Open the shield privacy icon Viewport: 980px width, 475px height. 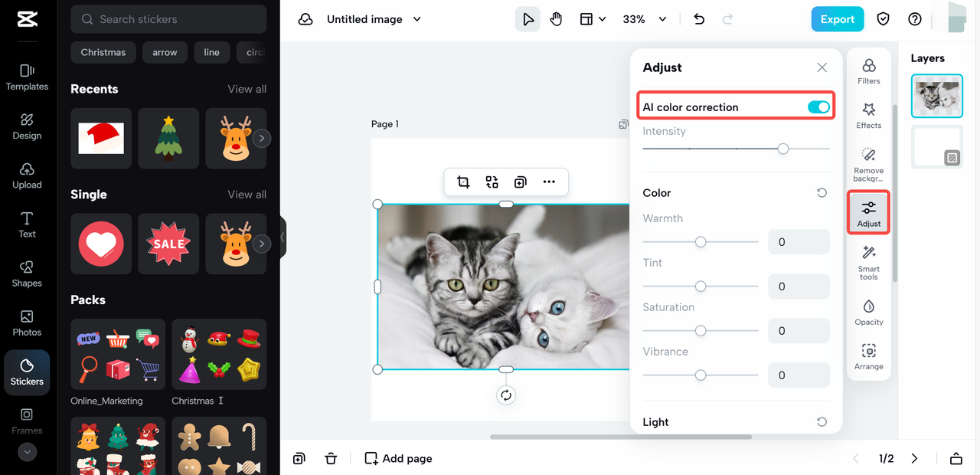tap(884, 19)
